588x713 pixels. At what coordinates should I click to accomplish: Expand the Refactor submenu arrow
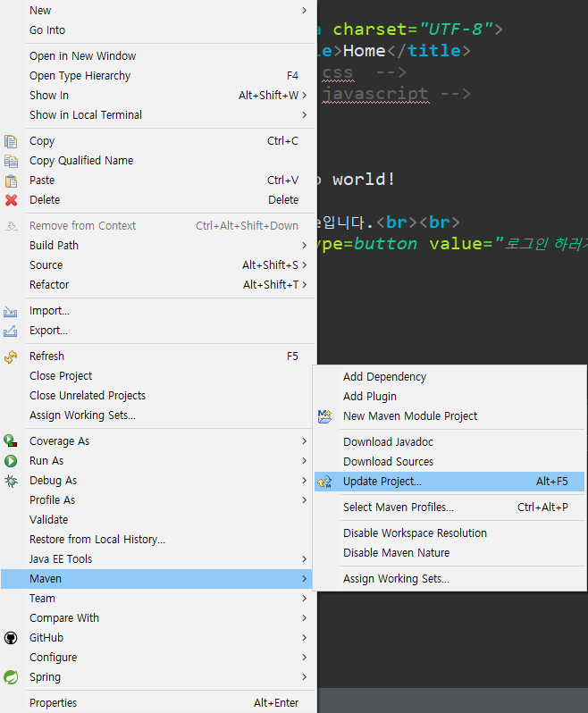tap(304, 285)
